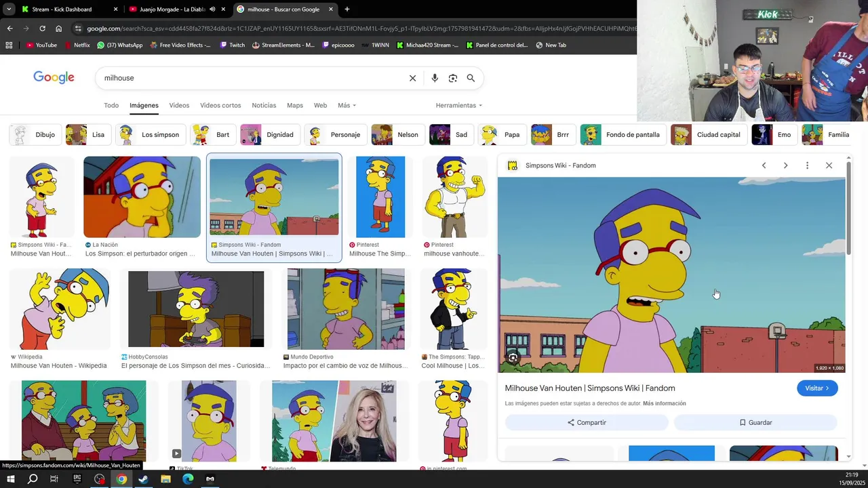The image size is (868, 488).
Task: Switch to Noticias search tab
Action: [264, 106]
